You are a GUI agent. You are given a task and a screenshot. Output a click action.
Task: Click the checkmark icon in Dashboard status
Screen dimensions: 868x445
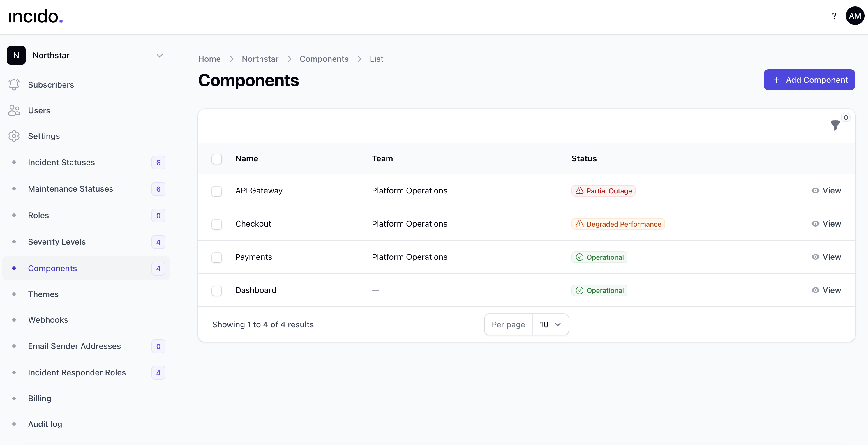click(x=579, y=290)
